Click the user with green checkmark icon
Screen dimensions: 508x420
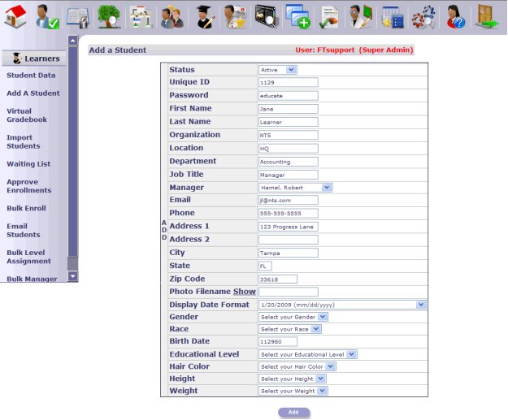pos(47,16)
